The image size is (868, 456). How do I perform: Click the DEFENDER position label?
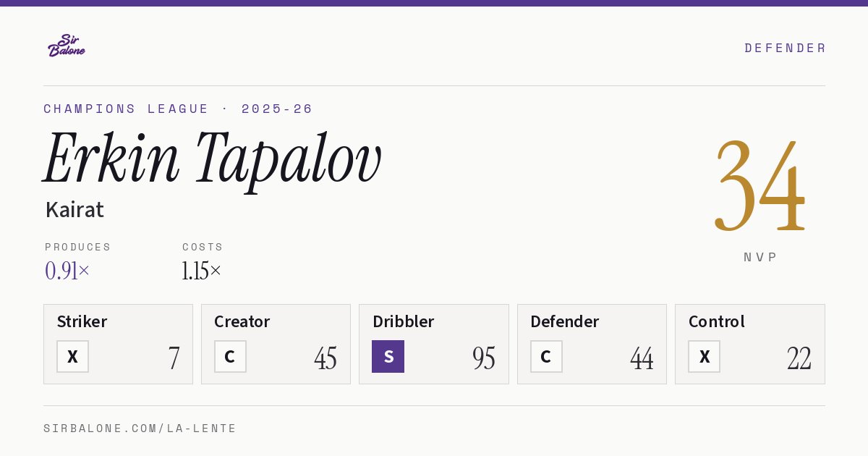coord(785,48)
